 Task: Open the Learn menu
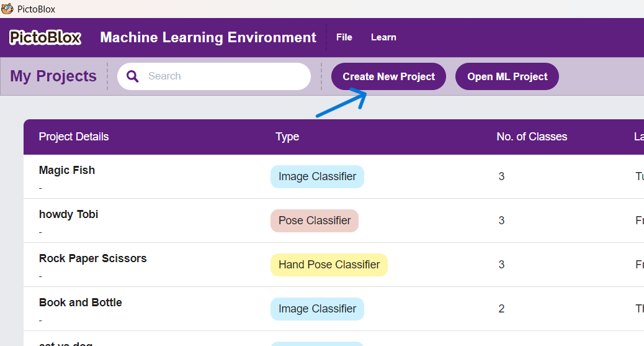pyautogui.click(x=383, y=37)
